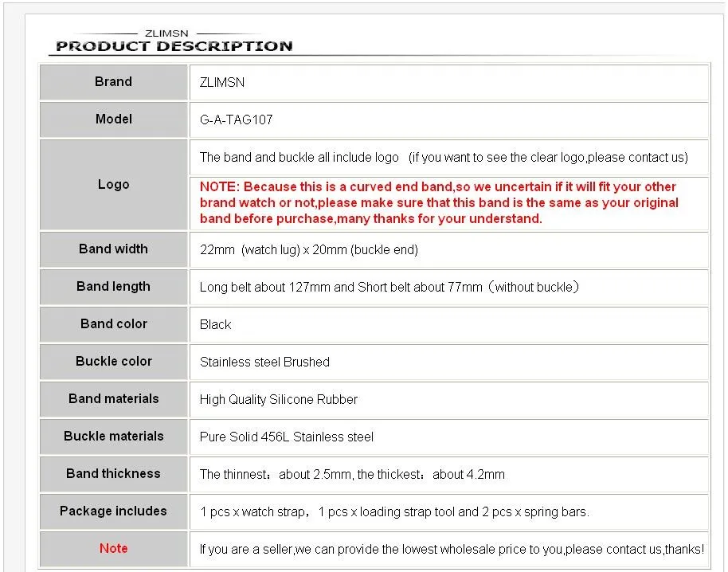728x572 pixels.
Task: Click the 22mm (watch lug) x 20mm value
Action: pos(309,250)
